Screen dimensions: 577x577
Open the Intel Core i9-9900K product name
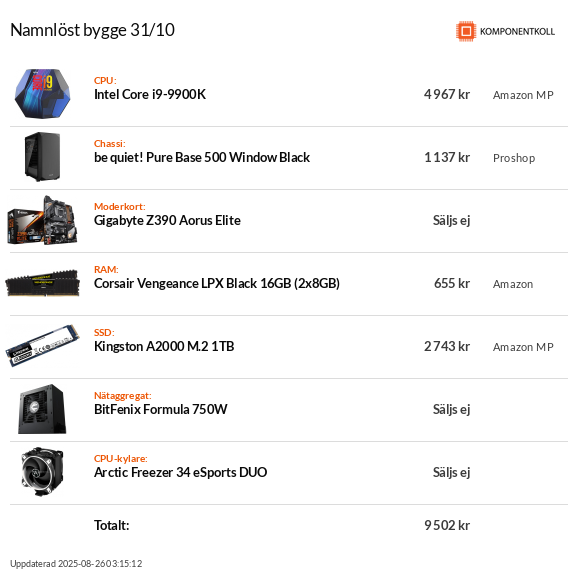150,94
